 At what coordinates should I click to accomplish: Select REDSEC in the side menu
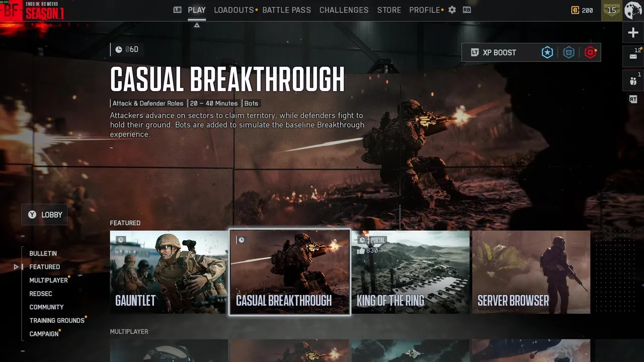(x=41, y=294)
